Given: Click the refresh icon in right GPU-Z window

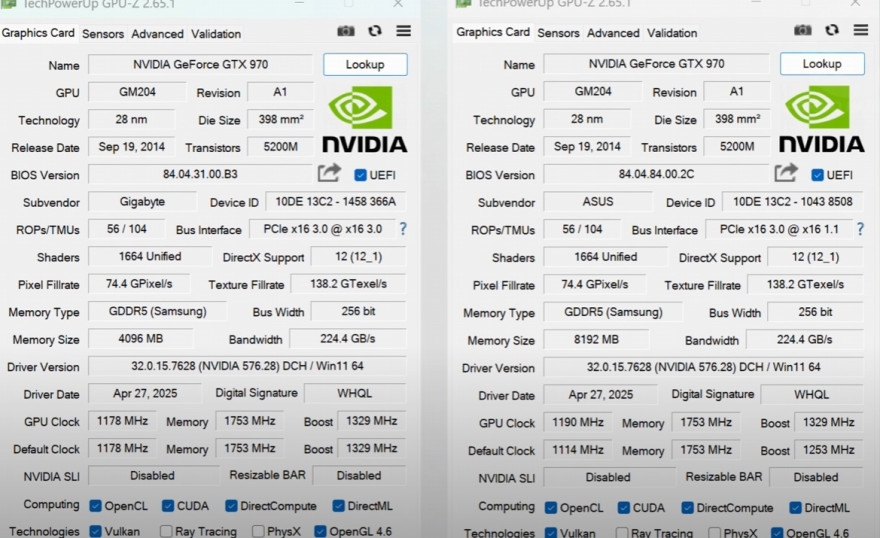Looking at the screenshot, I should [x=832, y=30].
